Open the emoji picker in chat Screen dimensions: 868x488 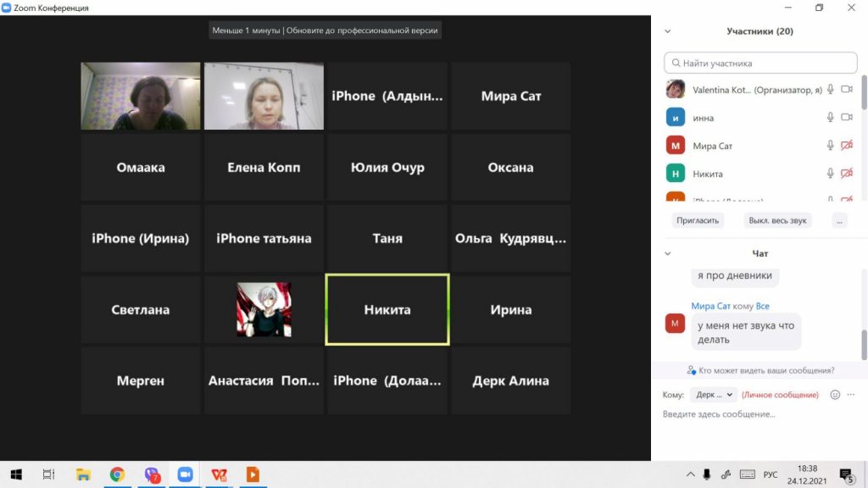tap(835, 395)
